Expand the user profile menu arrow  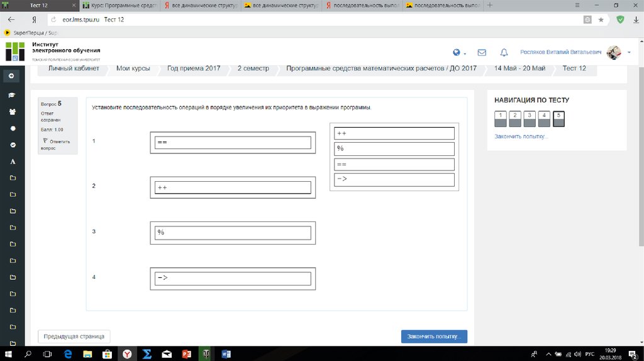tap(630, 53)
